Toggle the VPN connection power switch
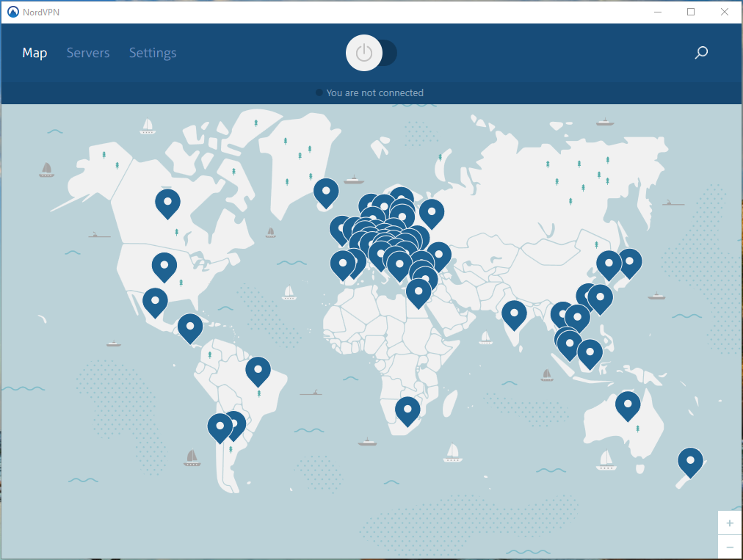 (x=371, y=52)
